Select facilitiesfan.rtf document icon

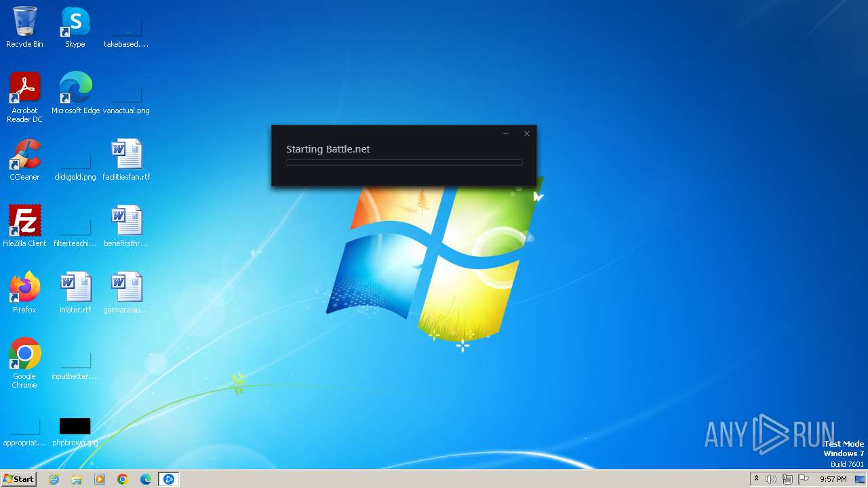click(126, 160)
